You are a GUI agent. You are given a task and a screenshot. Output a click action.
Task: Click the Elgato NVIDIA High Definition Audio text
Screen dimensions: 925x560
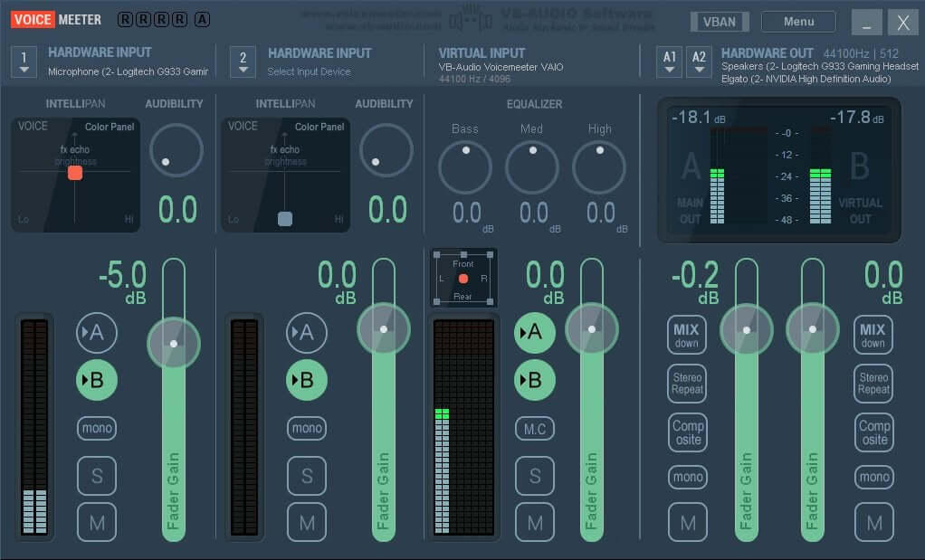(x=806, y=79)
